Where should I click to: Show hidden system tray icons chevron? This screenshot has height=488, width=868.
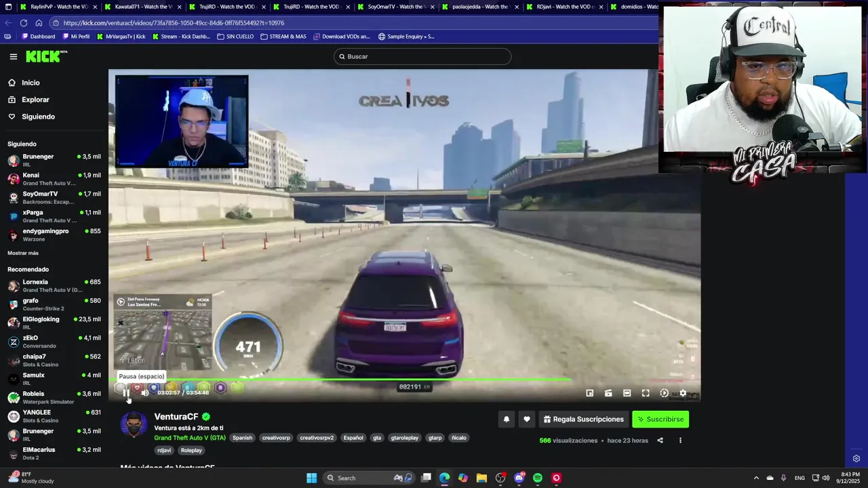click(756, 478)
